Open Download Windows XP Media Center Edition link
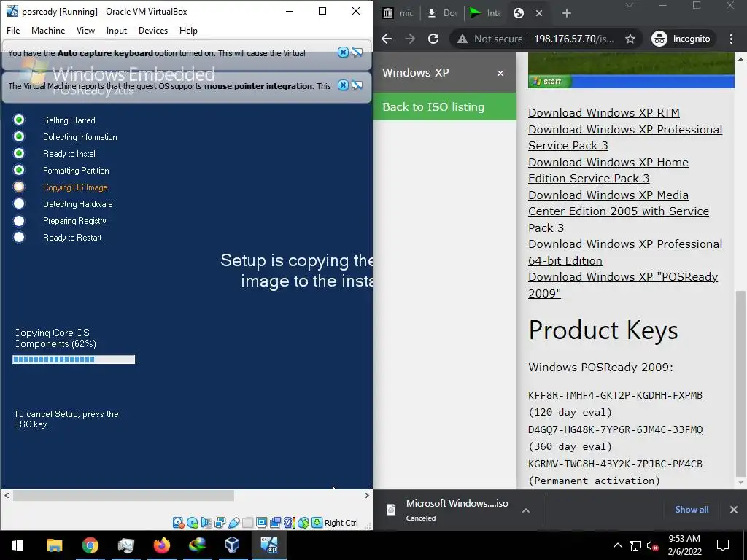 [619, 211]
